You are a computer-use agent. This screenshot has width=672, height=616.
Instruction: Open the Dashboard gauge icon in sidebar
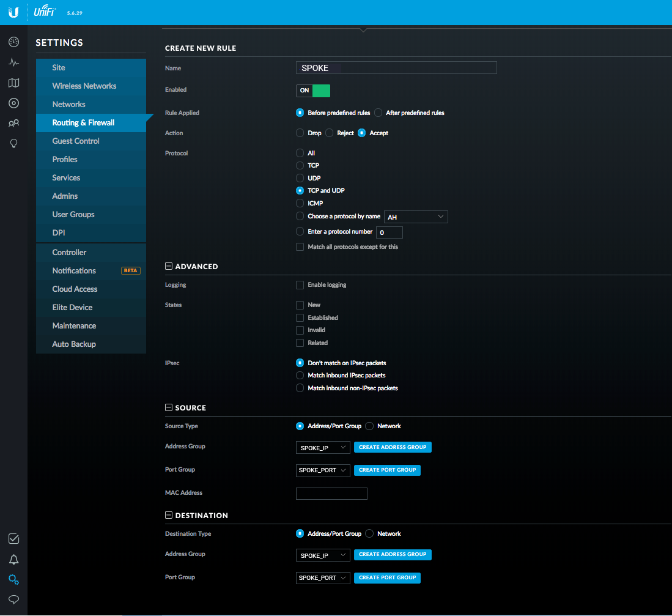13,42
